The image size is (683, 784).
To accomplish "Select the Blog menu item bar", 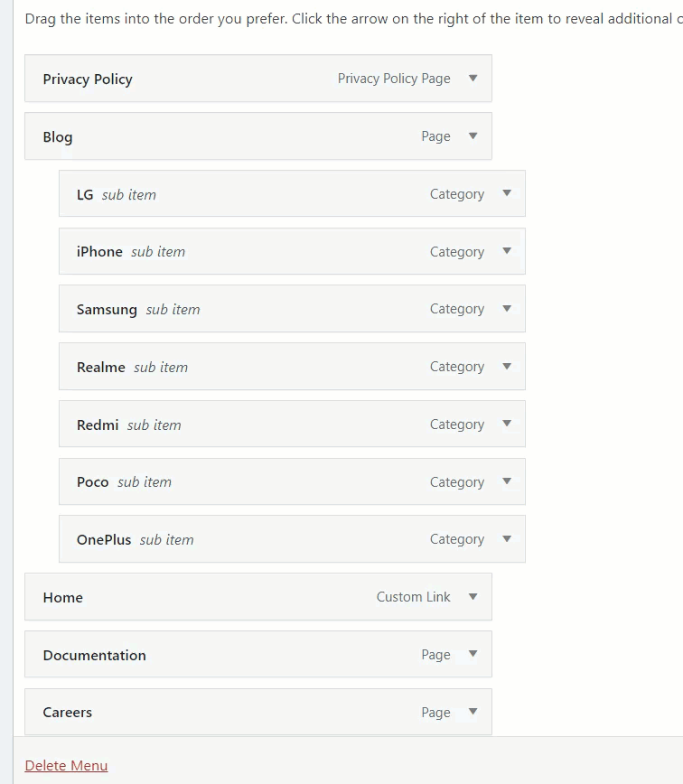I will pyautogui.click(x=258, y=136).
